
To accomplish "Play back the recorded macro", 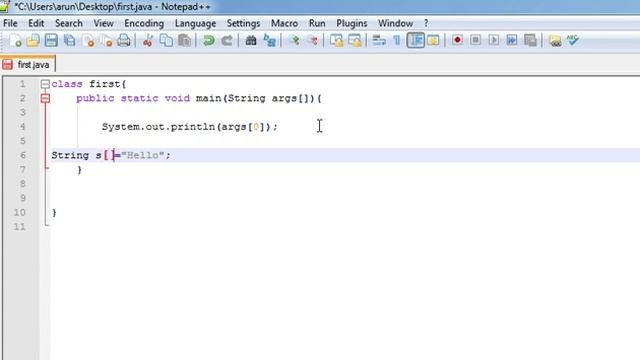I will (x=493, y=40).
